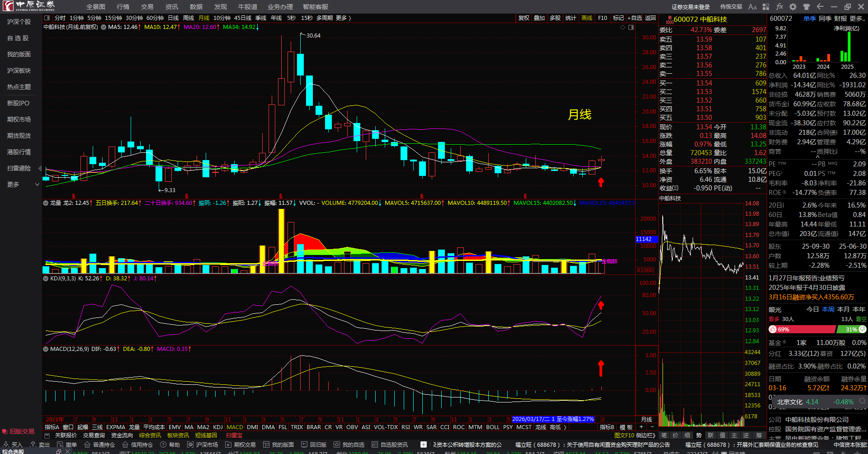Expand 更多.. in financial panel header

point(858,19)
